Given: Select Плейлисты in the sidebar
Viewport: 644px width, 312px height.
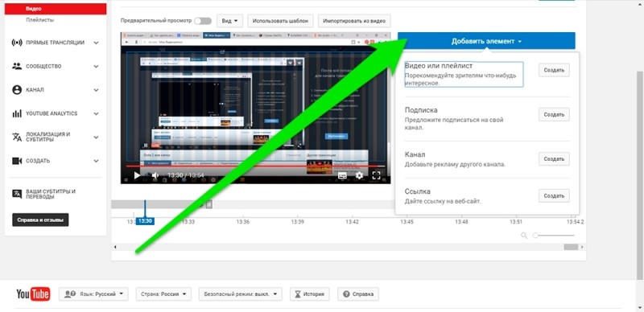Looking at the screenshot, I should tap(39, 20).
